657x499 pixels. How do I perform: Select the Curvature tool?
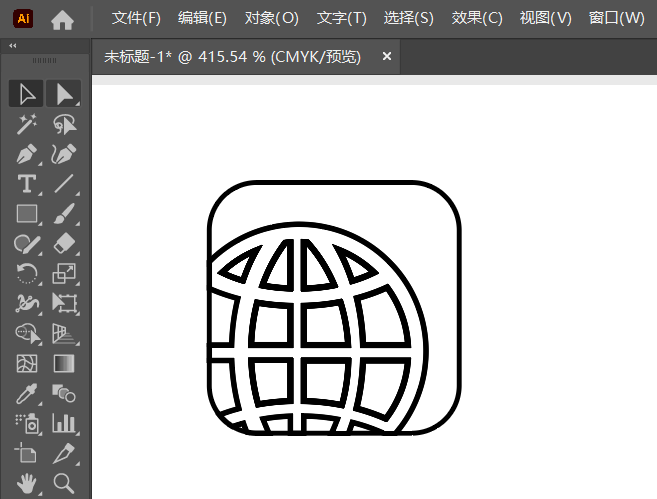coord(64,154)
